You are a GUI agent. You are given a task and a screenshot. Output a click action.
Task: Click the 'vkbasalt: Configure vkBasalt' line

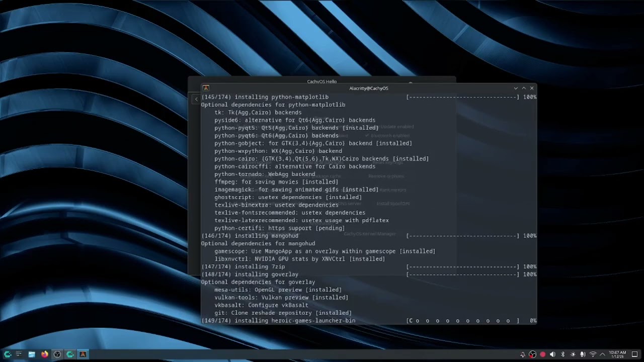(261, 305)
